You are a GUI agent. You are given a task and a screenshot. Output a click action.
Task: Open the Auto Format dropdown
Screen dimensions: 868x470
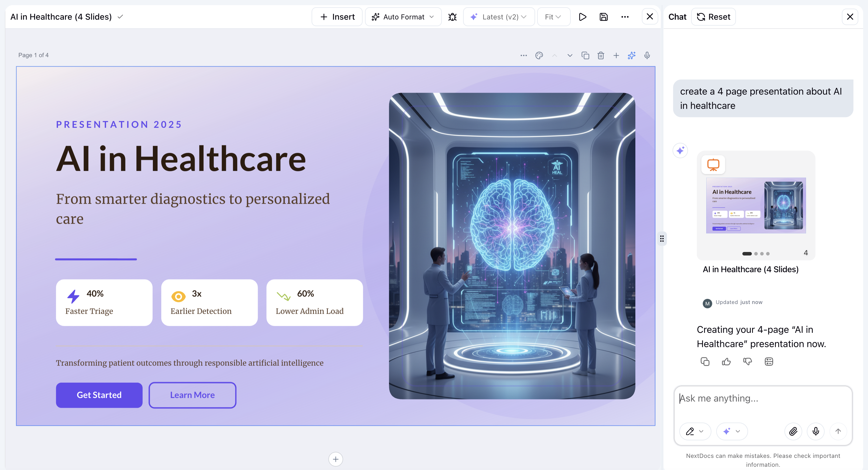[x=403, y=16]
